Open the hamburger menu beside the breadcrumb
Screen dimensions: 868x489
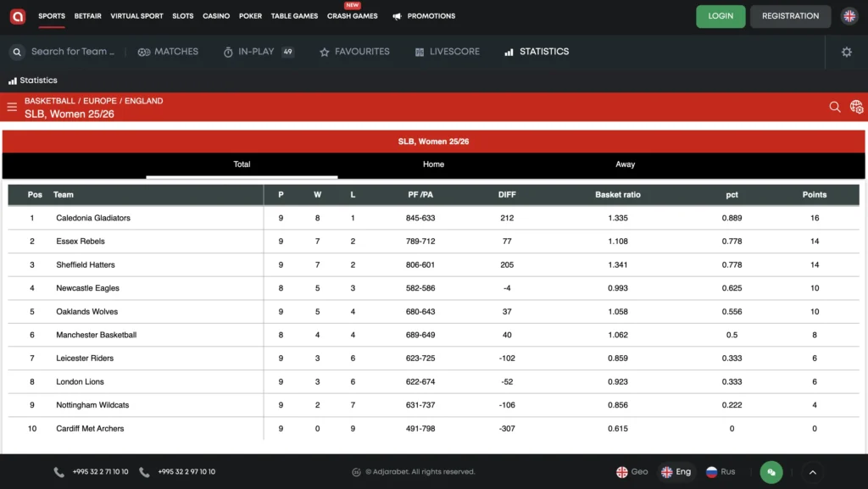click(x=12, y=107)
